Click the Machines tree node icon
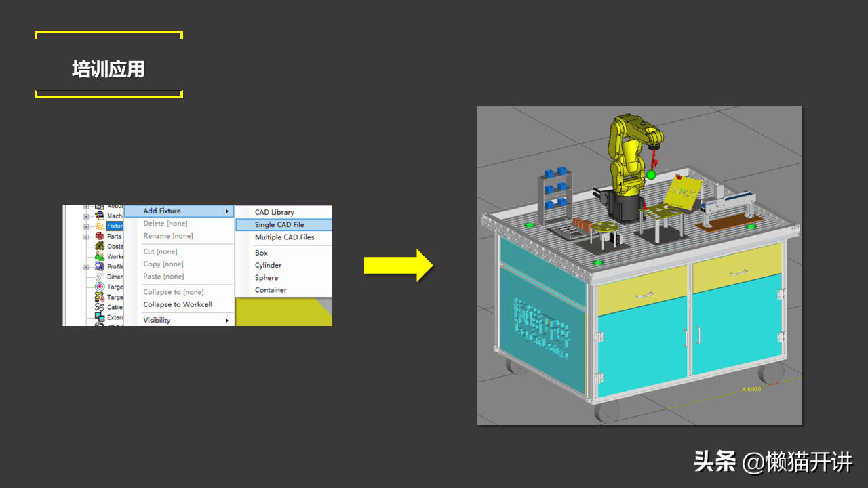This screenshot has width=868, height=488. pos(100,216)
